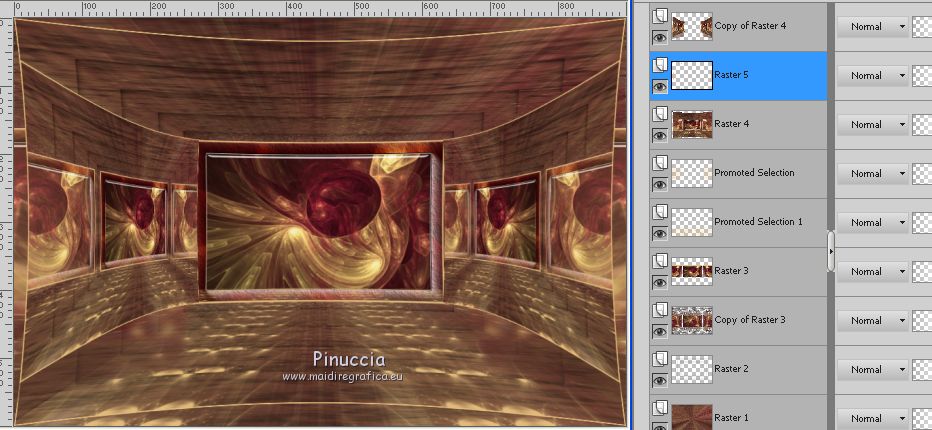932x430 pixels.
Task: Click the checkered swatch in Raster 5 row
Action: [922, 76]
